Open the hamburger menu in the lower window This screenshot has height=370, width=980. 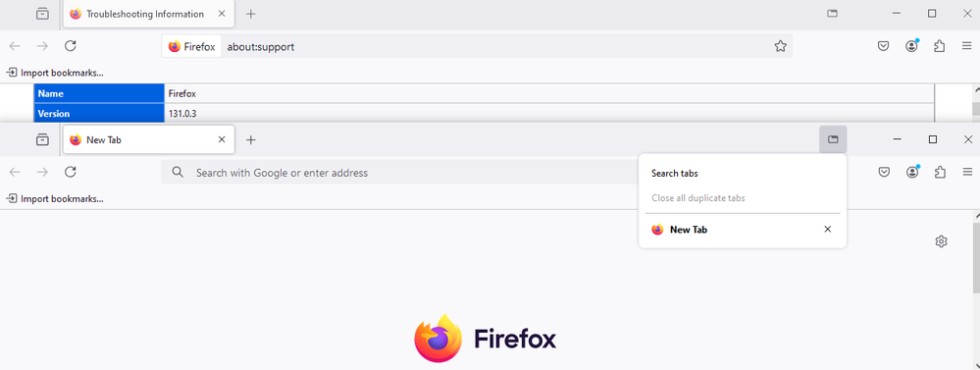967,172
